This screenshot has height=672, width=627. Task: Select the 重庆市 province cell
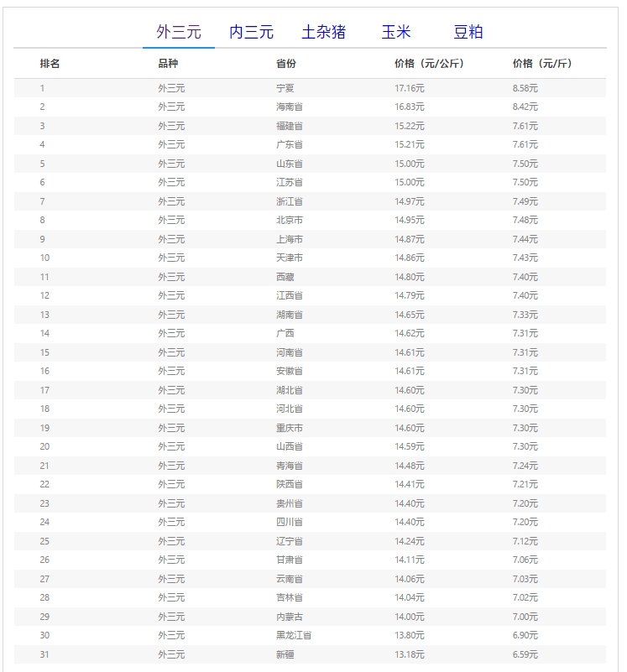(x=290, y=428)
